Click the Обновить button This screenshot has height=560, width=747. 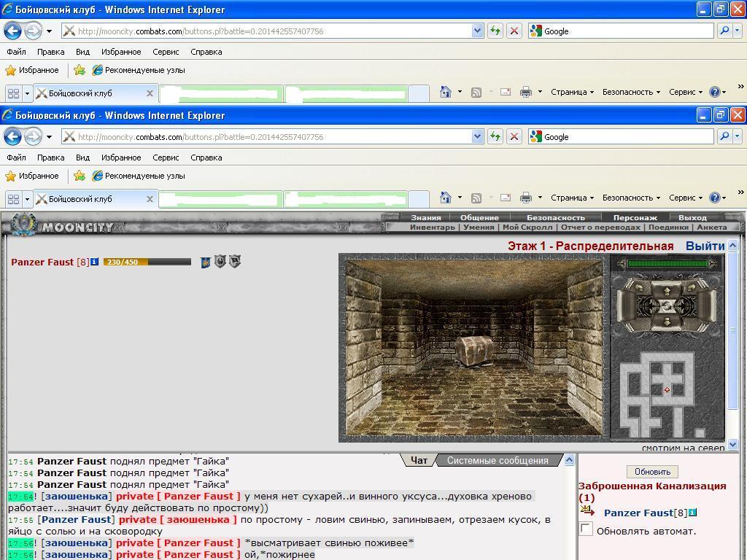click(652, 472)
